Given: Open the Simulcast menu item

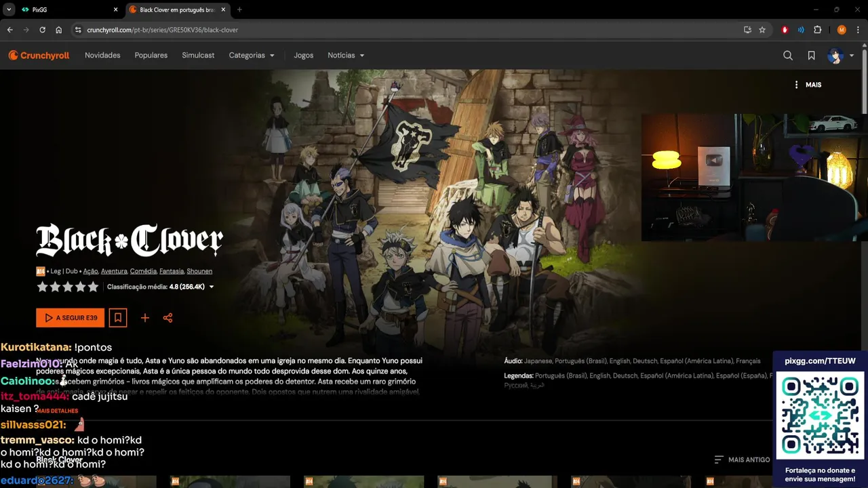Looking at the screenshot, I should tap(198, 56).
